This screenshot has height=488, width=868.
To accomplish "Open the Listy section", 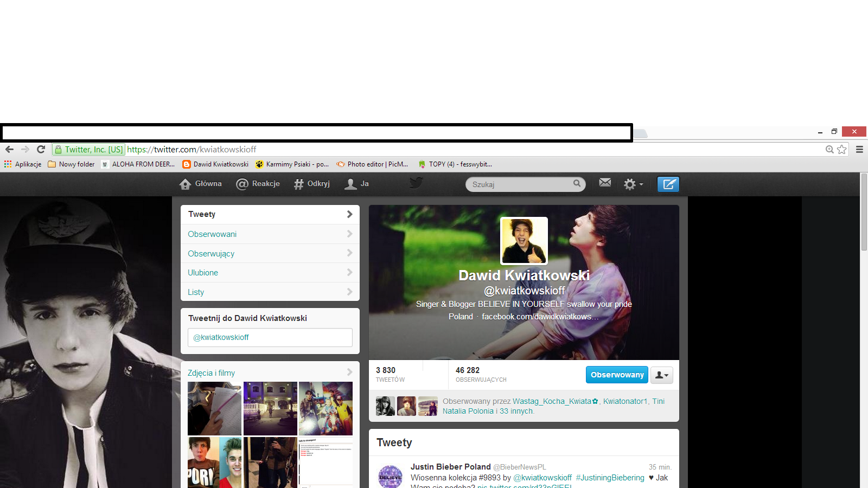I will tap(270, 292).
